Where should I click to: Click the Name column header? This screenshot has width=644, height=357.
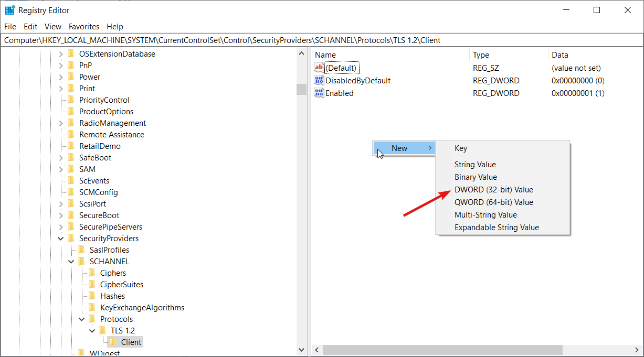390,55
